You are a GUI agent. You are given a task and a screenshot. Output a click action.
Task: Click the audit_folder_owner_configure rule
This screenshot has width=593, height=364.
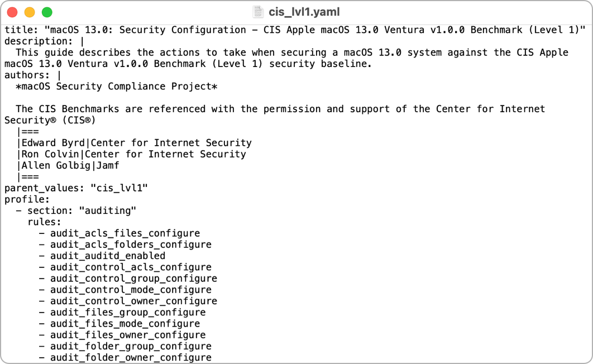click(x=131, y=357)
